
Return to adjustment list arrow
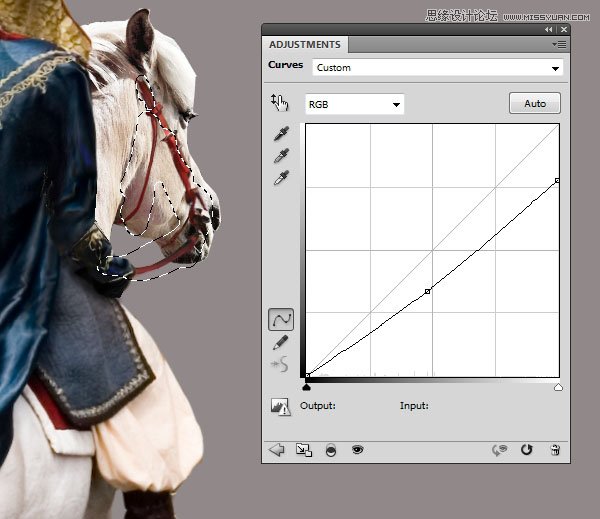(x=276, y=450)
